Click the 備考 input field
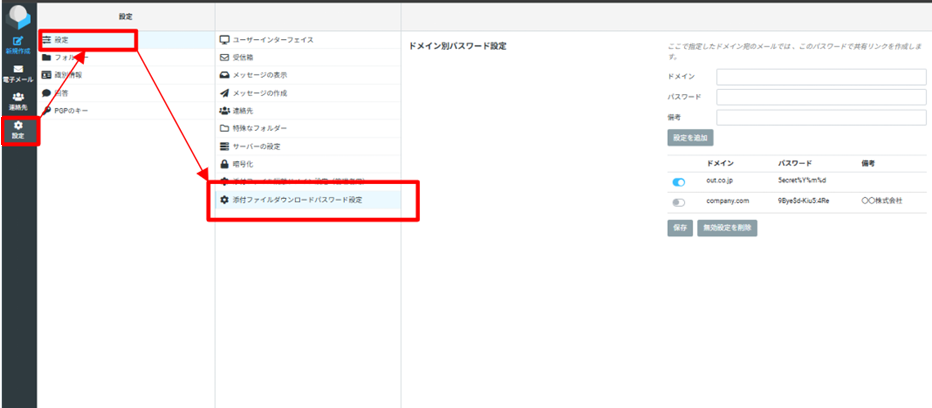The width and height of the screenshot is (932, 408). 821,118
